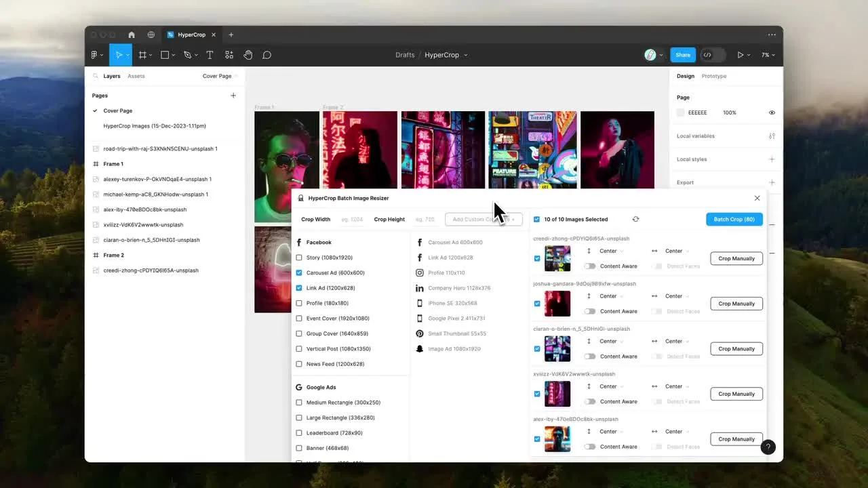The width and height of the screenshot is (868, 488).
Task: Open the Comment tool
Action: pyautogui.click(x=267, y=55)
